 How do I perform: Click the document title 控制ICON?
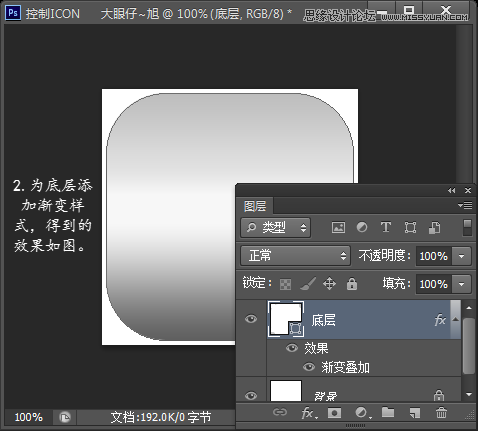pyautogui.click(x=53, y=14)
